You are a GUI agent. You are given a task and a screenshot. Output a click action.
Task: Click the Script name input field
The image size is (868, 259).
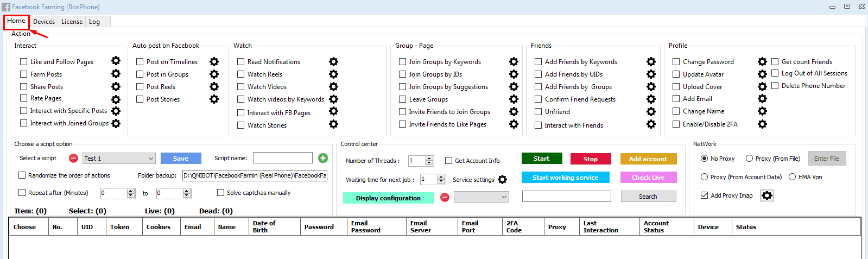(x=283, y=158)
